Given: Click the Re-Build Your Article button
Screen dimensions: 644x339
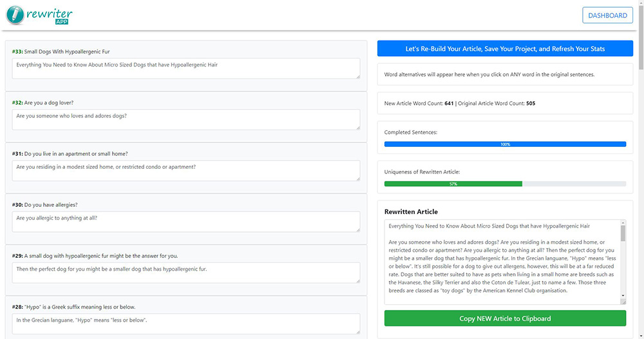Looking at the screenshot, I should [505, 49].
